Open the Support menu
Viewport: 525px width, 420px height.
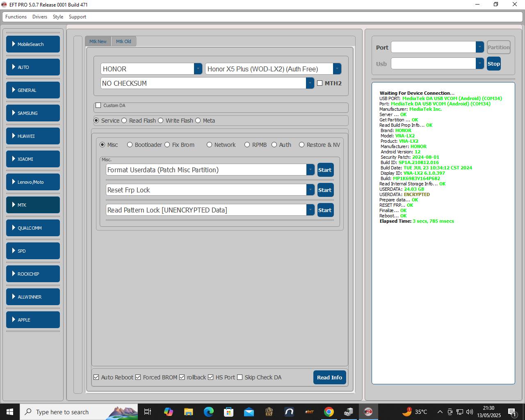pyautogui.click(x=78, y=17)
